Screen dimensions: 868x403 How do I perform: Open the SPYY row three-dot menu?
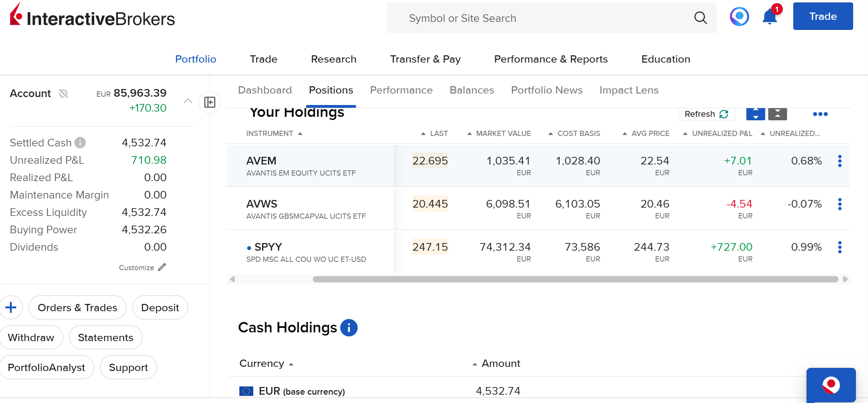point(839,247)
